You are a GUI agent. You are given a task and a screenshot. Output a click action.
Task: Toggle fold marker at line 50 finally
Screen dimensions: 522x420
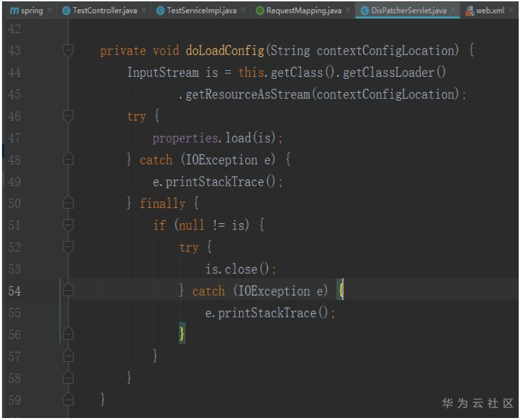pyautogui.click(x=68, y=203)
